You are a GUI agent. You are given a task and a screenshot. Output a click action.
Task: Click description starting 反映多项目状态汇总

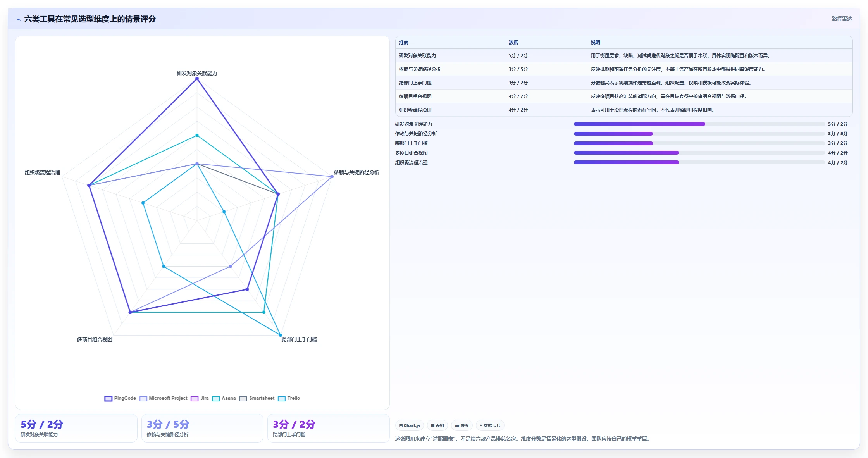tap(669, 96)
